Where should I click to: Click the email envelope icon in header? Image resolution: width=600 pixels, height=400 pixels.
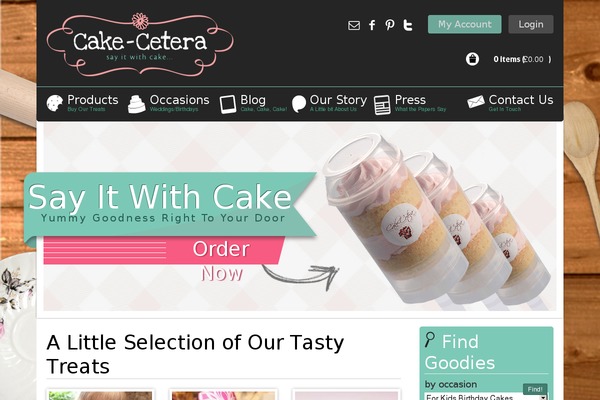tap(354, 25)
